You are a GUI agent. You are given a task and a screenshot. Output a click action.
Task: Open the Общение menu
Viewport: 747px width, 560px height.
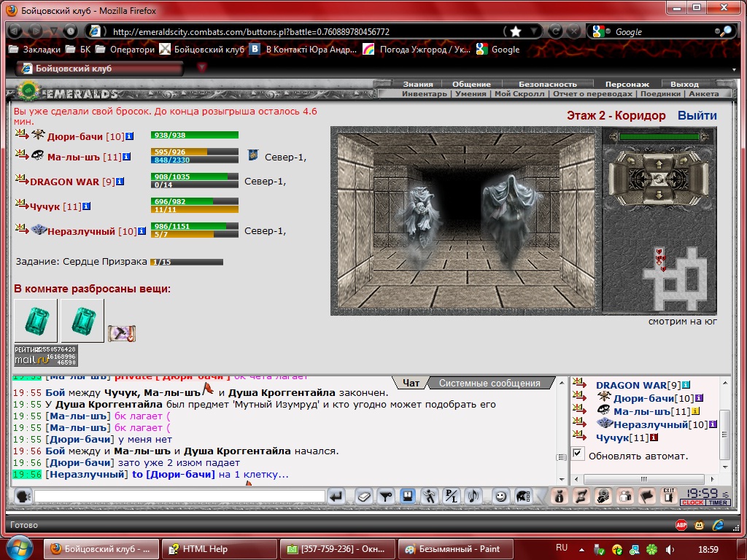pos(471,85)
